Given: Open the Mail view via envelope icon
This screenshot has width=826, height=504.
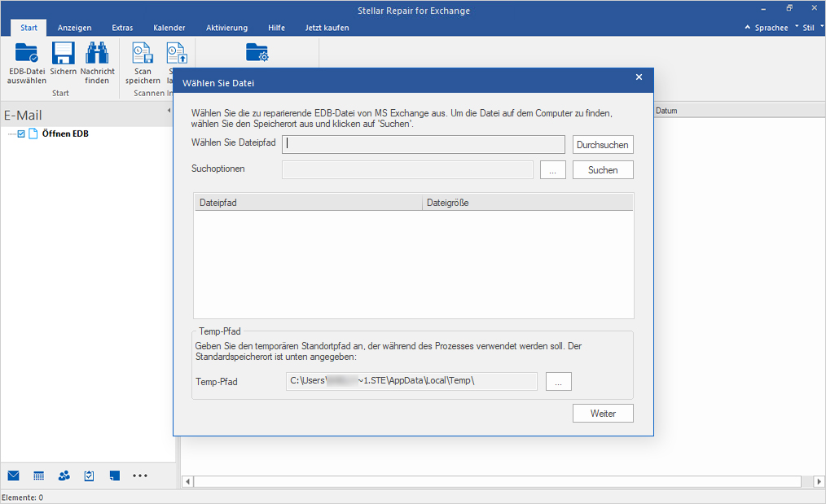Looking at the screenshot, I should [x=13, y=476].
